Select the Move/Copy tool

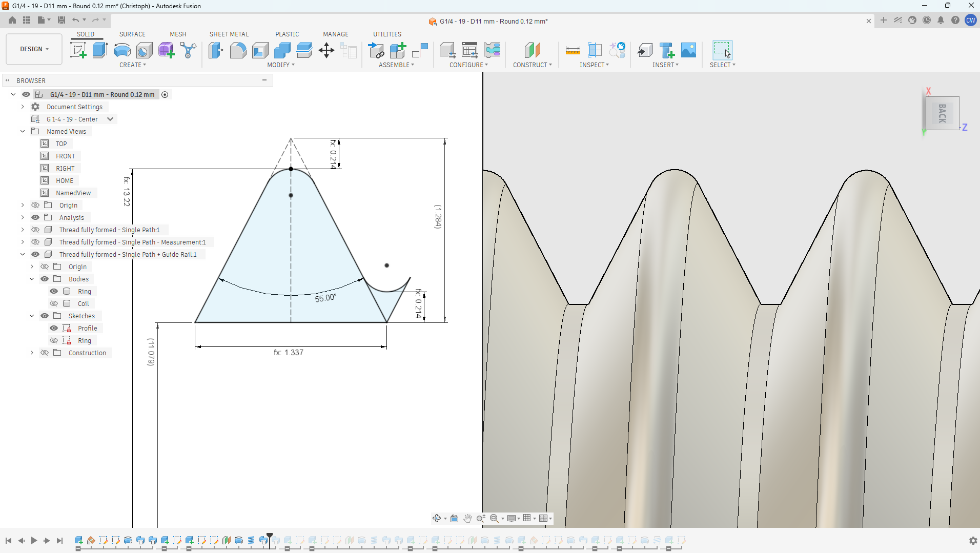[326, 50]
